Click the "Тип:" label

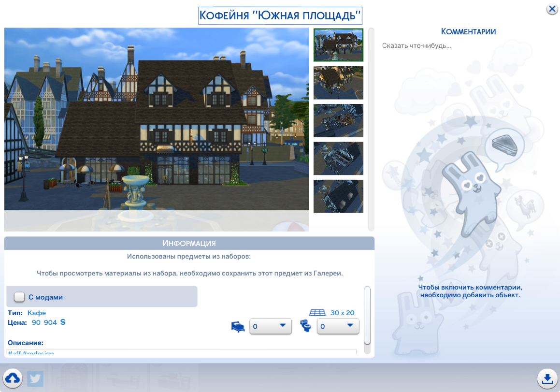(x=15, y=313)
